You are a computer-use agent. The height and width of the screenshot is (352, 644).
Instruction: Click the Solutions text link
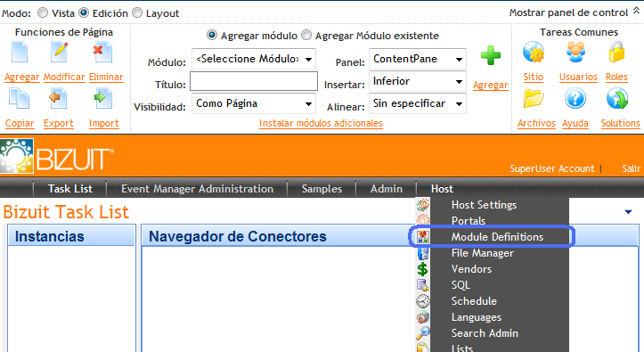(620, 123)
